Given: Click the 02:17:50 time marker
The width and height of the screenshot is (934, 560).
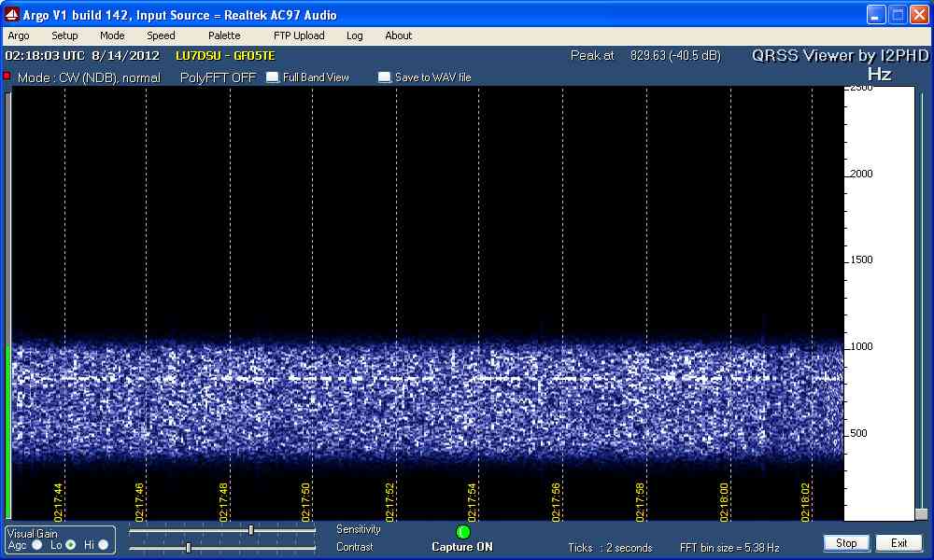Looking at the screenshot, I should tap(305, 502).
